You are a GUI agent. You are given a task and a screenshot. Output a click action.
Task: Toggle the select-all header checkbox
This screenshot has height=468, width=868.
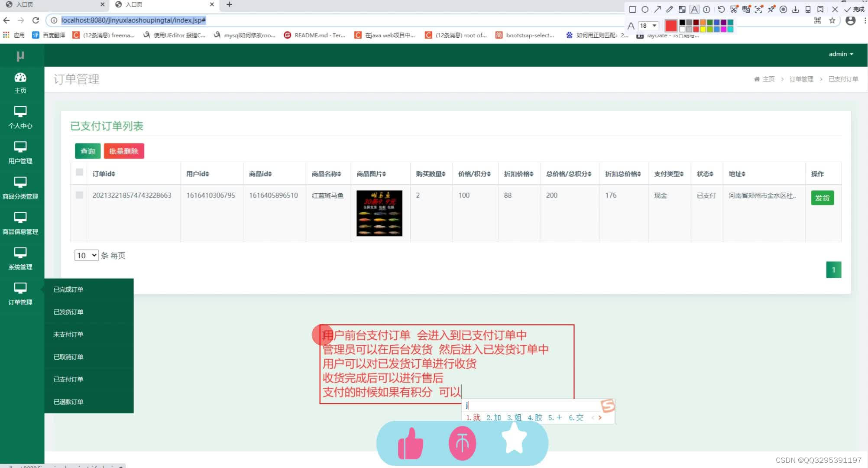[79, 172]
